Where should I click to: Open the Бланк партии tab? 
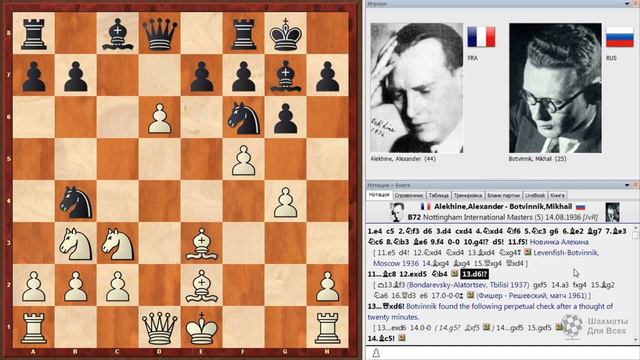[x=503, y=196]
